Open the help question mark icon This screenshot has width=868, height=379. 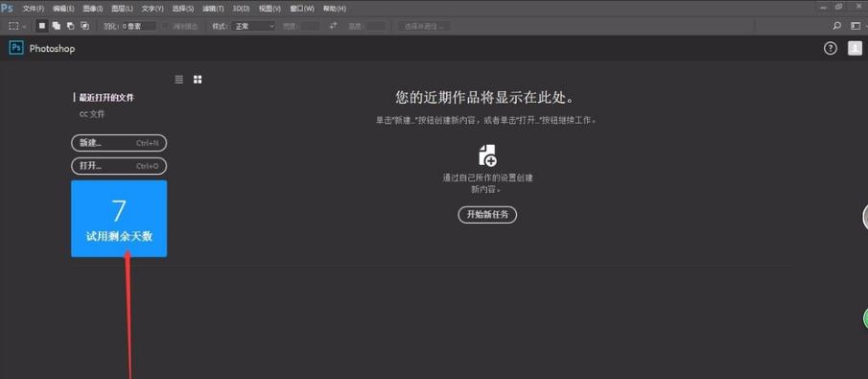(831, 48)
